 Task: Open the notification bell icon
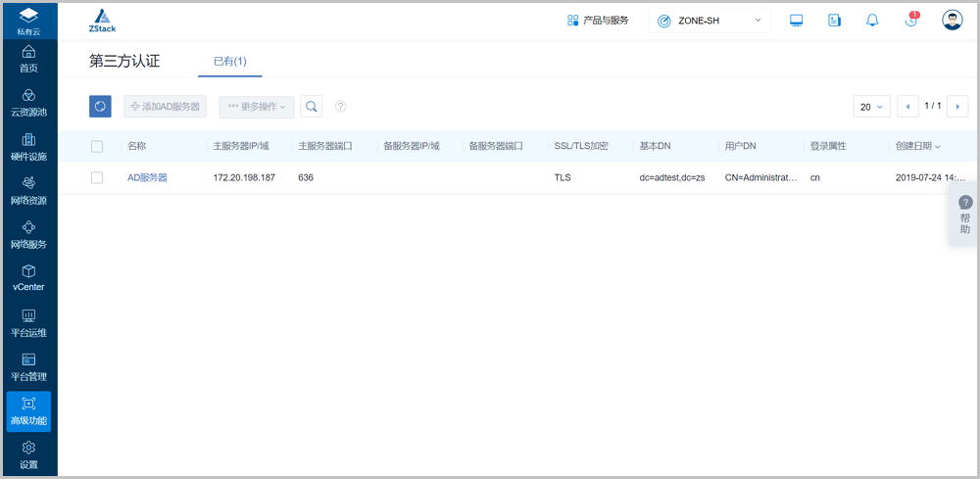click(872, 21)
